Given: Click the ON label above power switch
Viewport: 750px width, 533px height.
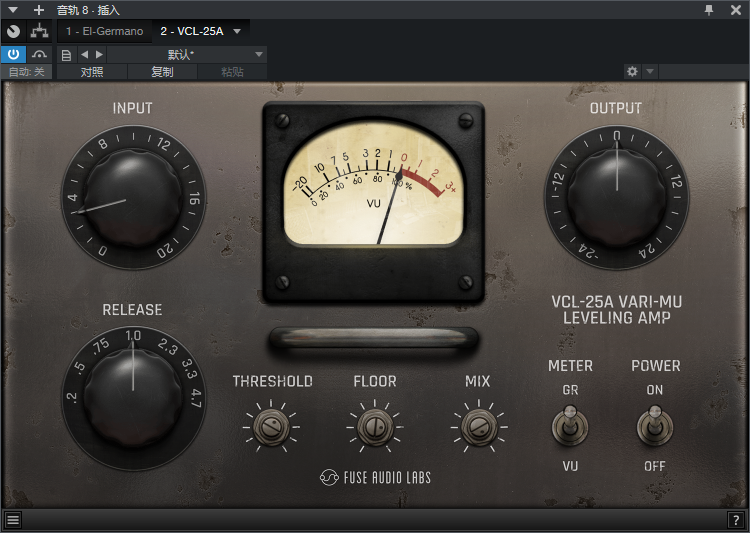Looking at the screenshot, I should pos(655,390).
